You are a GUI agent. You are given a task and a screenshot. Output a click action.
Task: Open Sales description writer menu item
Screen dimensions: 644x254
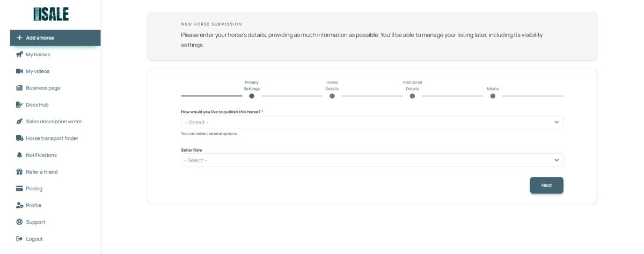coord(54,122)
